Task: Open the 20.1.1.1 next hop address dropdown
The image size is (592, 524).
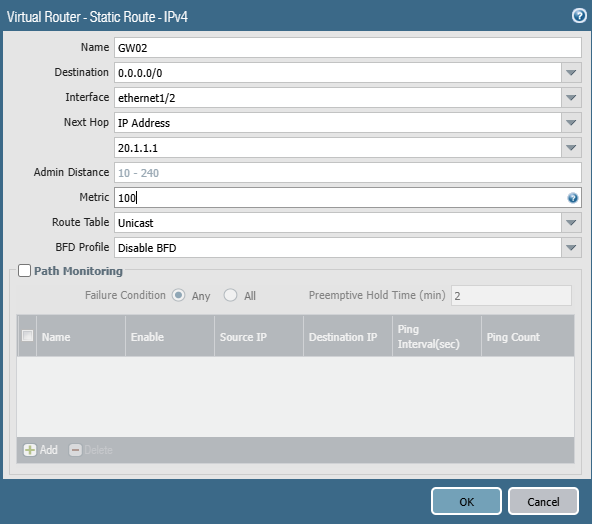Action: point(571,148)
